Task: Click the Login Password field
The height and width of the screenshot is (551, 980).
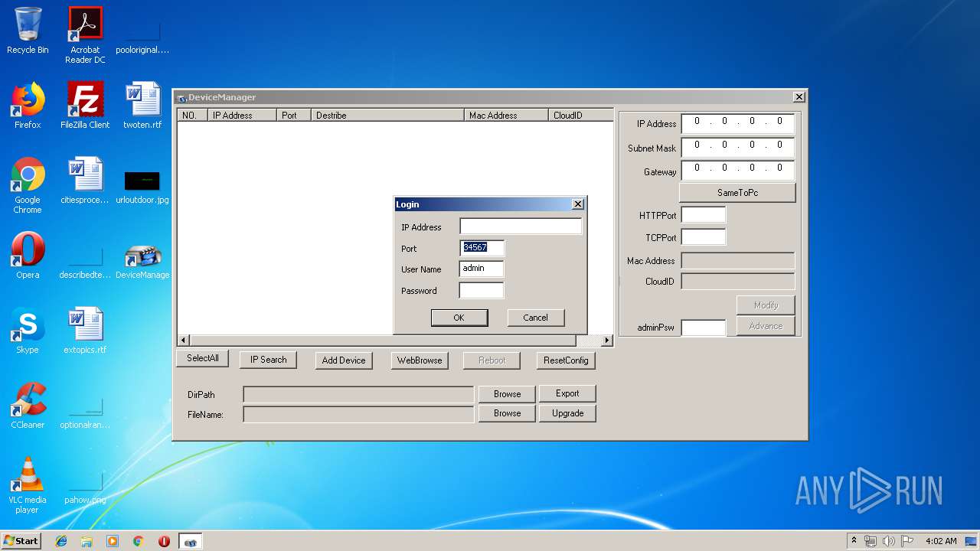Action: coord(482,290)
